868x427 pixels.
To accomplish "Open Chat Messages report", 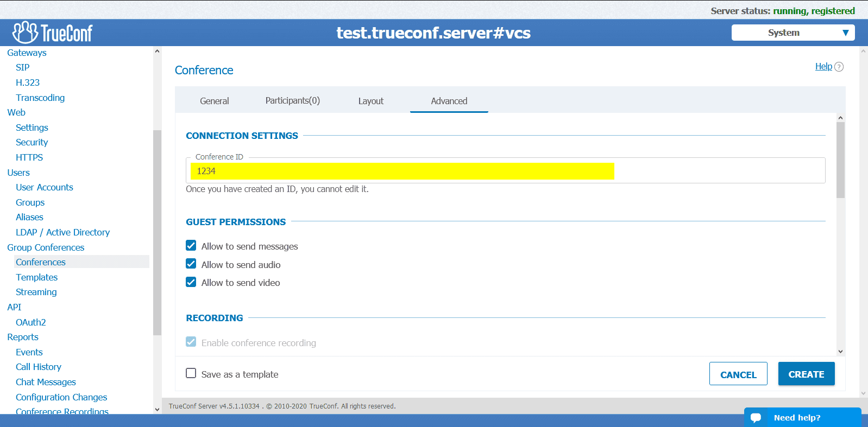I will (46, 382).
